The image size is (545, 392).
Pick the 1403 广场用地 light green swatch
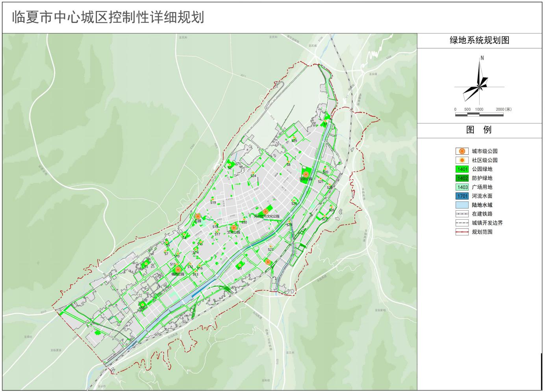click(x=462, y=187)
